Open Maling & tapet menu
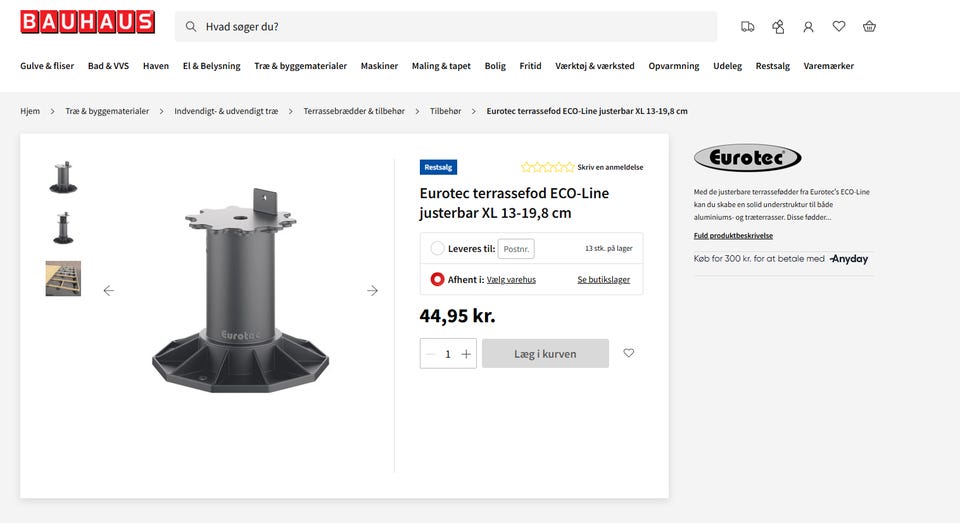This screenshot has width=960, height=523. coord(441,66)
